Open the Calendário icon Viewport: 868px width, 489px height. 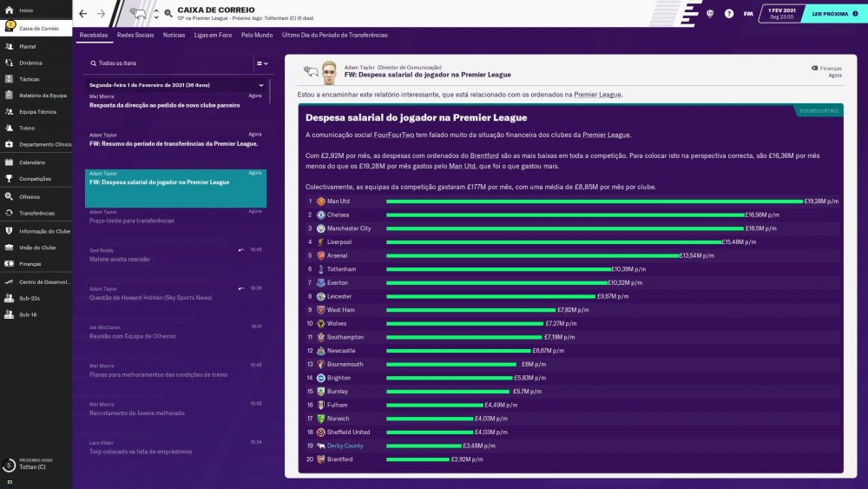point(9,162)
